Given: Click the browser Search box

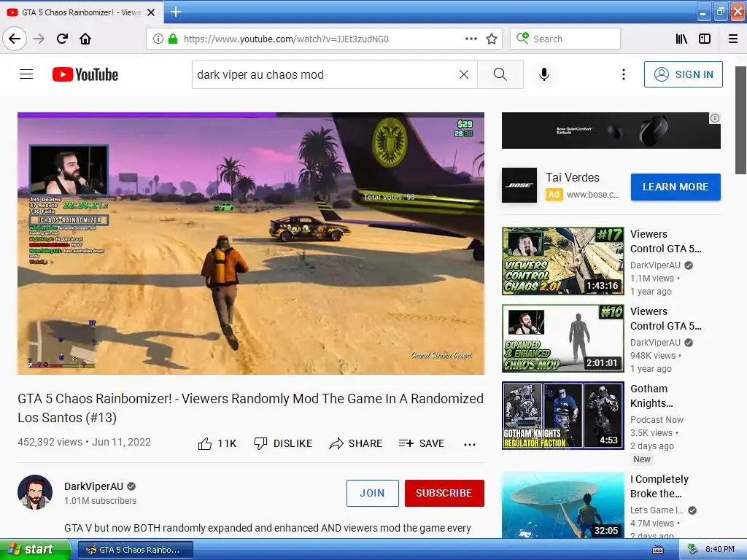Looking at the screenshot, I should pos(565,39).
